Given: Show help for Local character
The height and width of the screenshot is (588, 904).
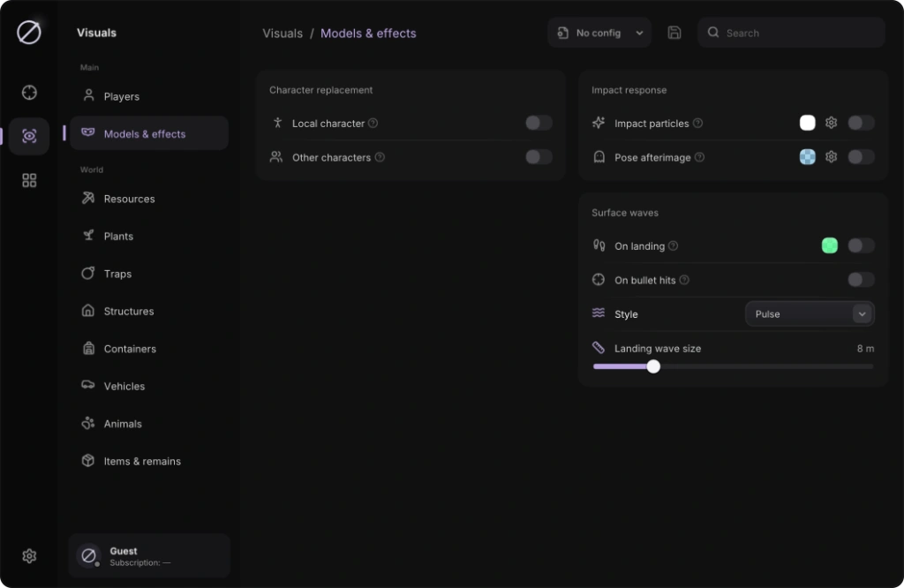Looking at the screenshot, I should (373, 123).
